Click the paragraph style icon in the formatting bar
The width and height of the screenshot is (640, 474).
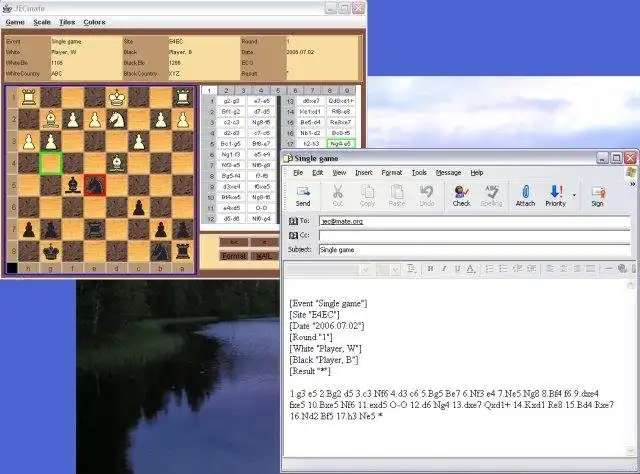point(411,269)
